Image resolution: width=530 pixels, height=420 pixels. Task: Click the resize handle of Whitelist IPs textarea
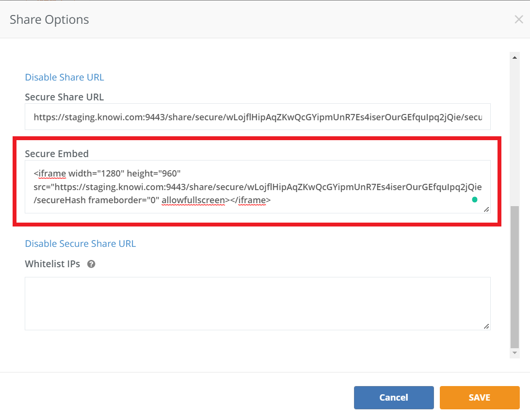pyautogui.click(x=486, y=326)
